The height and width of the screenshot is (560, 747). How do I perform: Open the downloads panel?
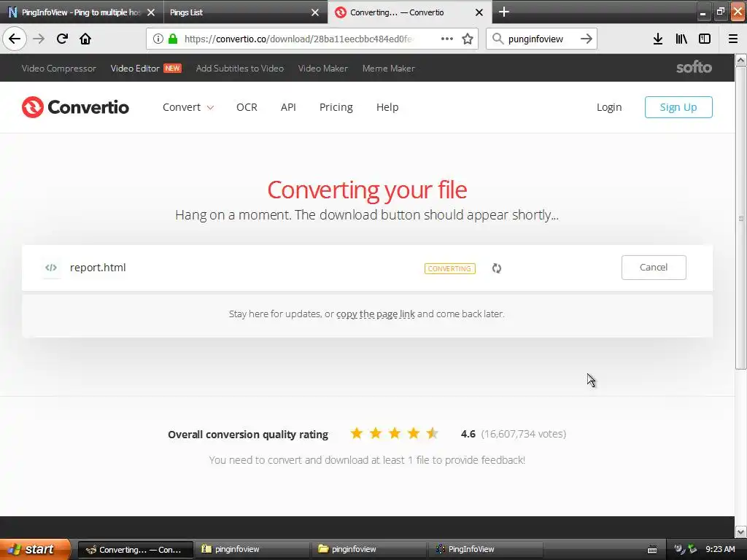(x=658, y=39)
